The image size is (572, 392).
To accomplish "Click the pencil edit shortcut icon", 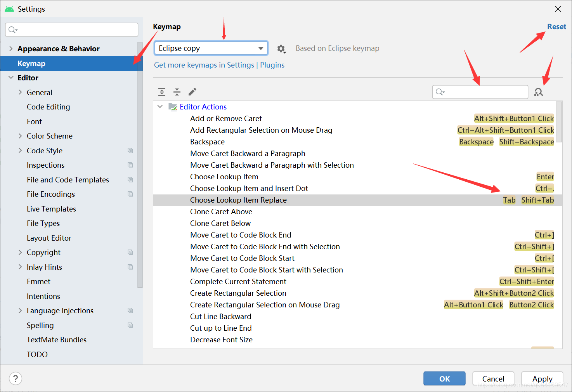I will click(x=192, y=92).
